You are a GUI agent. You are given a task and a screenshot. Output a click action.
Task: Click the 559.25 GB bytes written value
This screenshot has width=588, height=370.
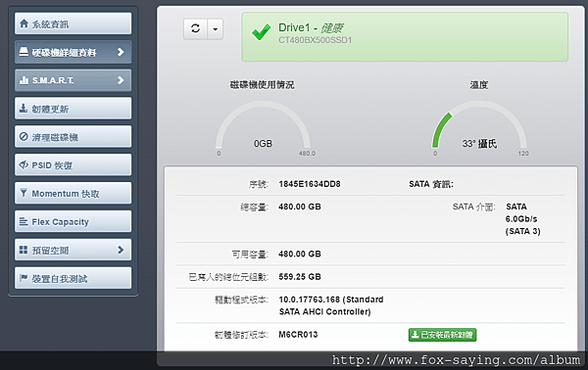[300, 277]
